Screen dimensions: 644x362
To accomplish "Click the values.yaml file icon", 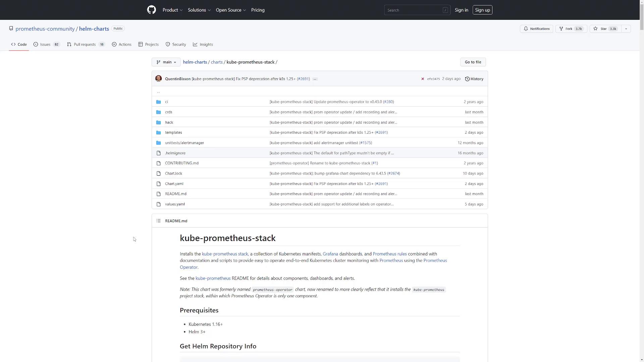I will click(159, 204).
